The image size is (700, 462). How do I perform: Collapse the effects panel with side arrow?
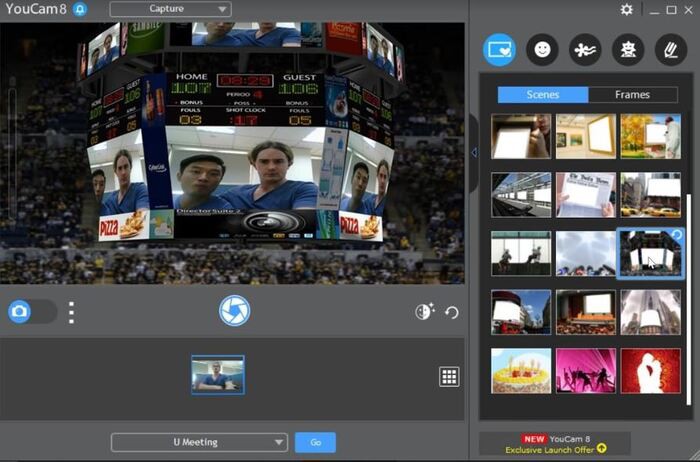tap(474, 152)
